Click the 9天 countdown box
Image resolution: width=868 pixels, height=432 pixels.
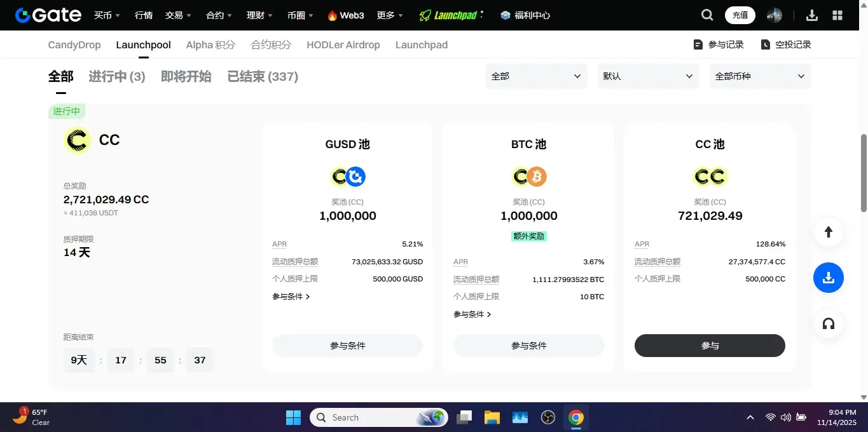[x=79, y=360]
